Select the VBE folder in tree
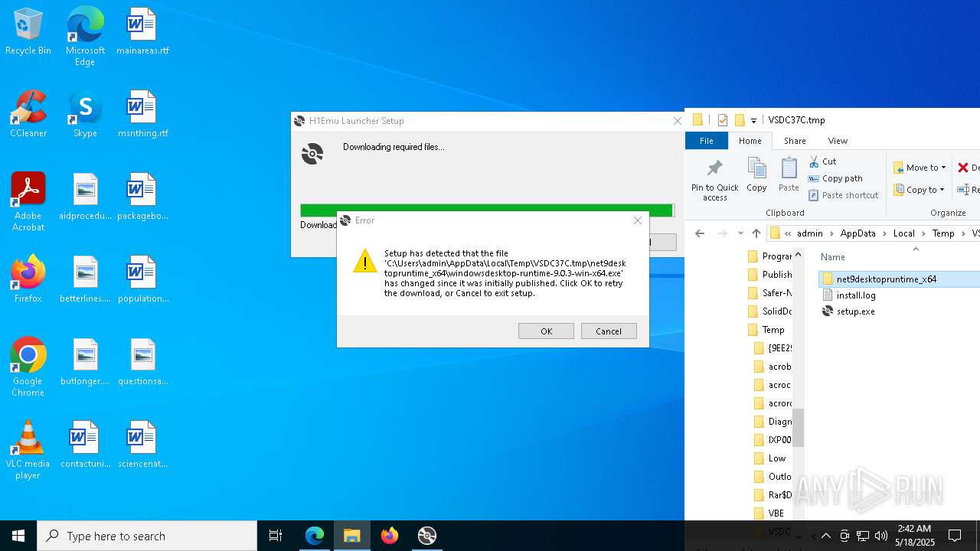Image resolution: width=980 pixels, height=551 pixels. coord(776,514)
